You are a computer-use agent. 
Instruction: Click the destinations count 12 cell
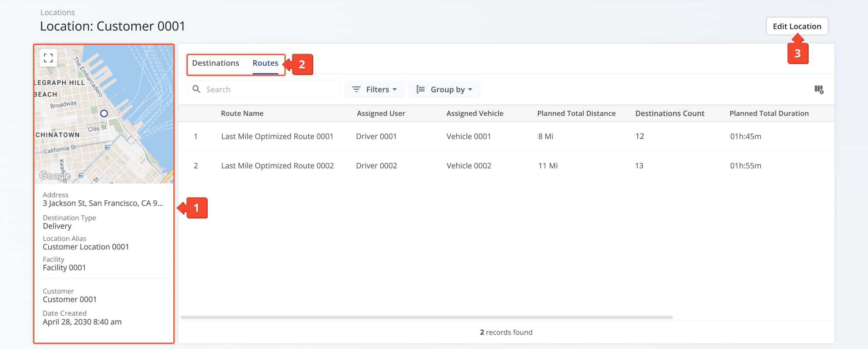(640, 137)
